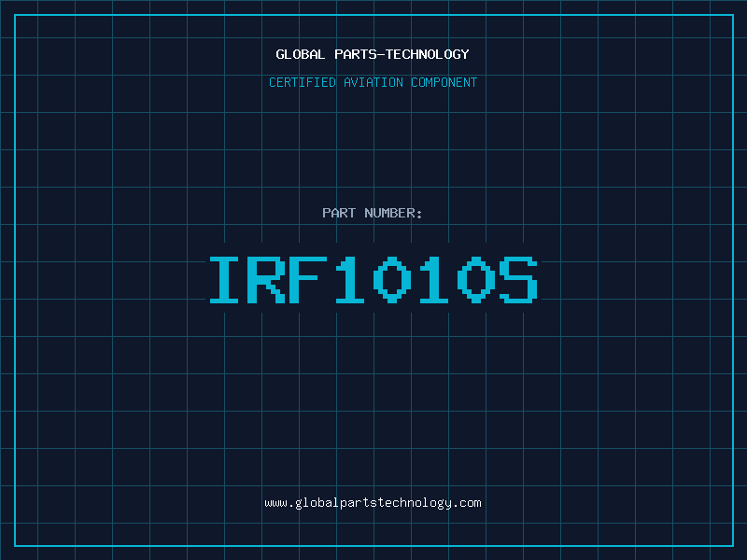Click the PART NUMBER: label
Viewport: 747px width, 560px height.
click(373, 214)
